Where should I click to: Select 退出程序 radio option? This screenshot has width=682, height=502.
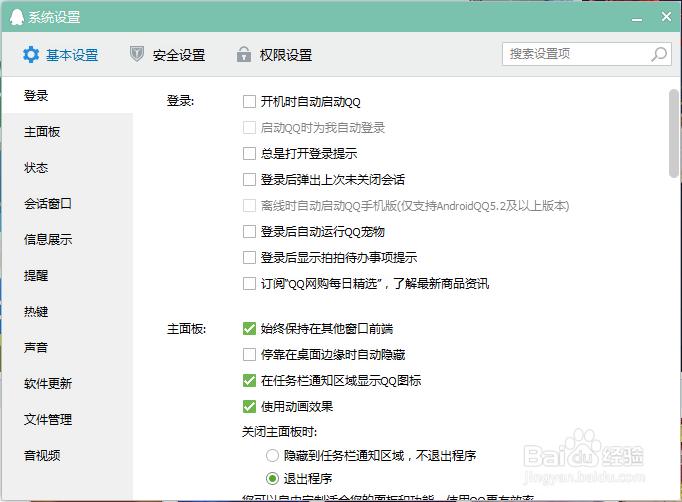pyautogui.click(x=272, y=479)
